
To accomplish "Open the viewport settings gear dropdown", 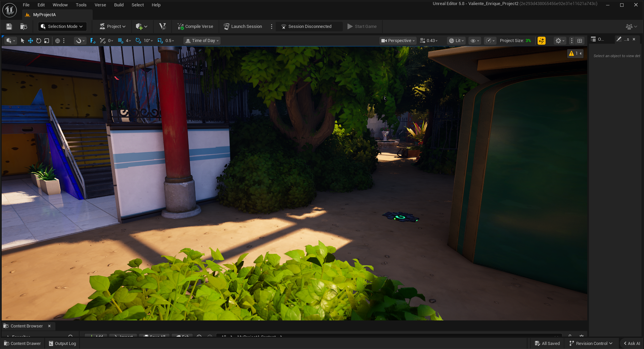I will point(560,41).
